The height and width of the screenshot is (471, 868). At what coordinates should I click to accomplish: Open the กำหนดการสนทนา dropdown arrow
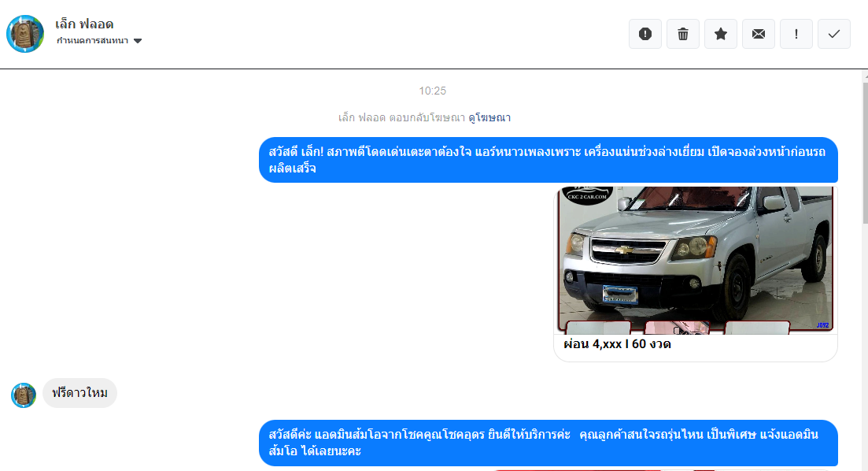pyautogui.click(x=138, y=41)
